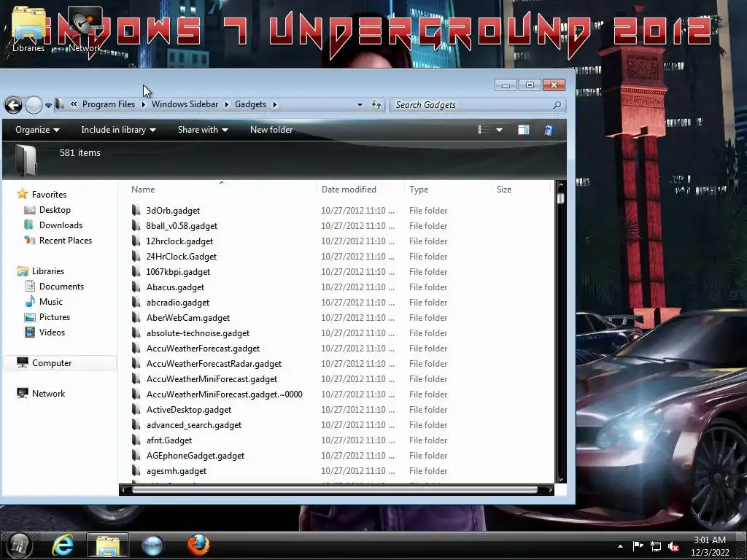747x560 pixels.
Task: Click the Forward navigation button
Action: (x=34, y=105)
